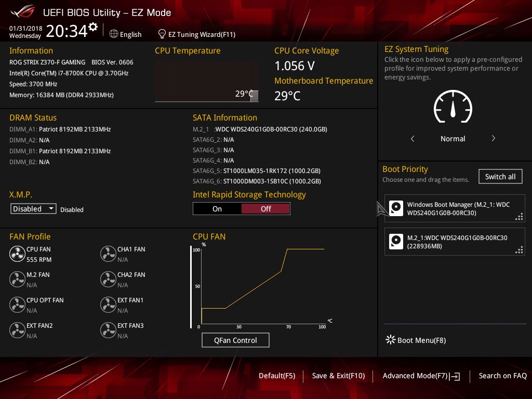
Task: Click DIMM_A1 Patriot 8192MB 2133MHz entry
Action: tap(60, 129)
